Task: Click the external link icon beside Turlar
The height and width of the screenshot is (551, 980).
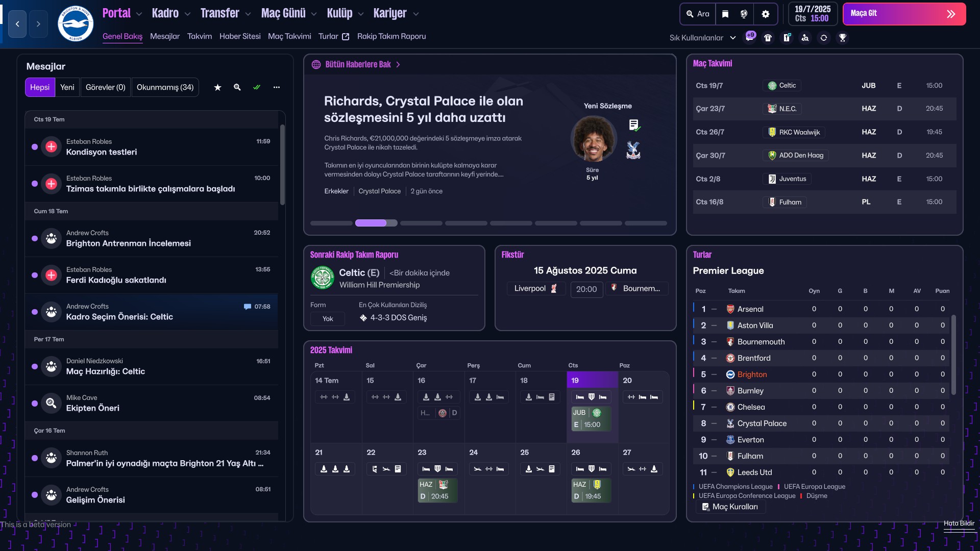Action: pyautogui.click(x=346, y=37)
